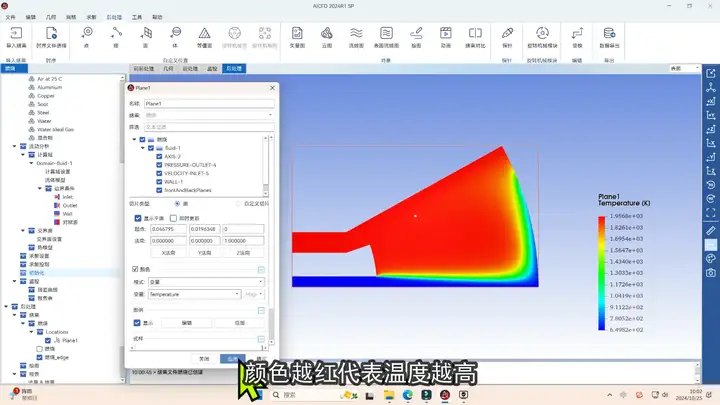Screen dimensions: 720x405
Task: Open the result (结果) dropdown in Plane1 dialog
Action: (x=209, y=115)
